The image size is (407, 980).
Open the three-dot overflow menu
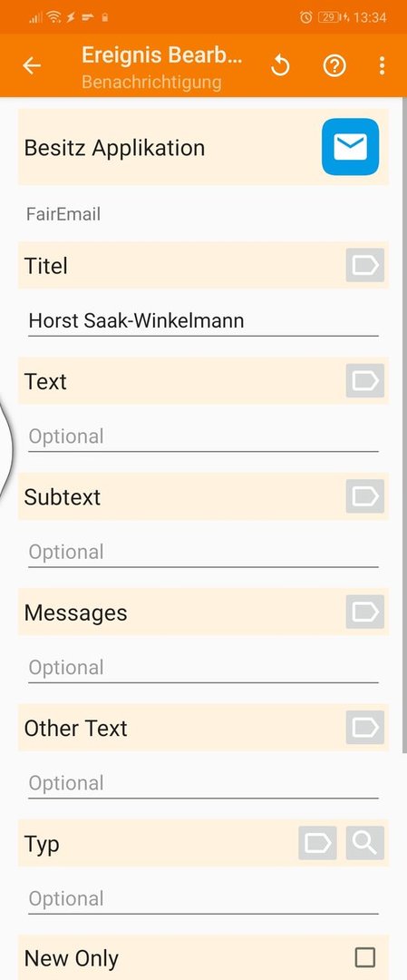coord(382,65)
